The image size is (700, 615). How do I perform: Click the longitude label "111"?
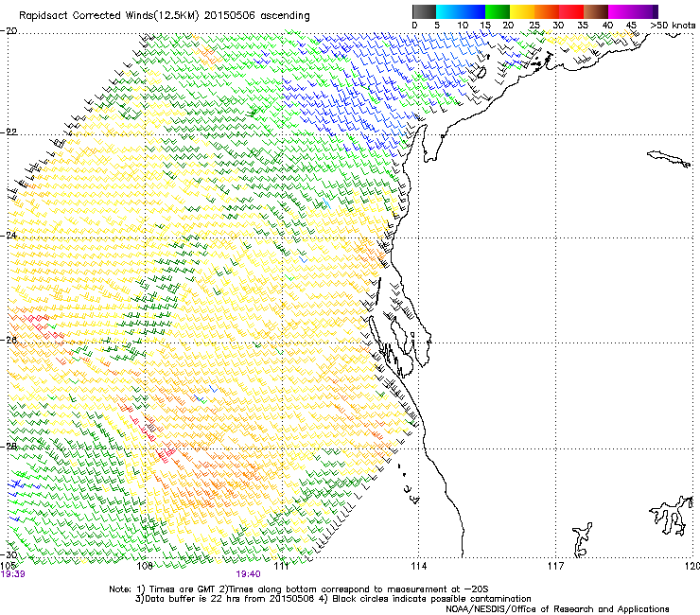click(x=281, y=567)
